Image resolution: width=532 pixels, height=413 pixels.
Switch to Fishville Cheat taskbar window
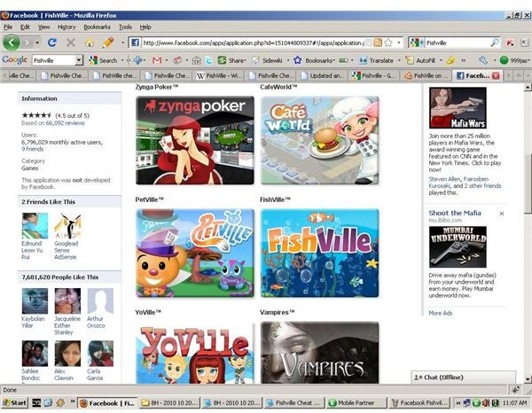pyautogui.click(x=293, y=403)
